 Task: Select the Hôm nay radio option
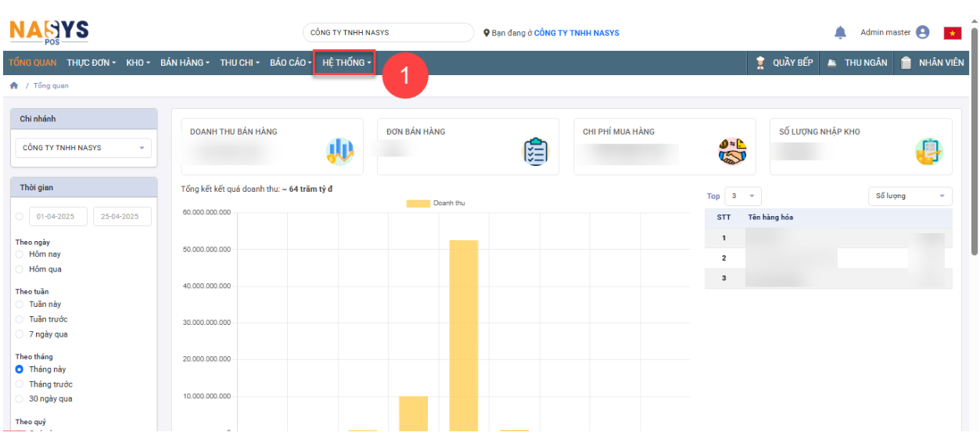(20, 254)
